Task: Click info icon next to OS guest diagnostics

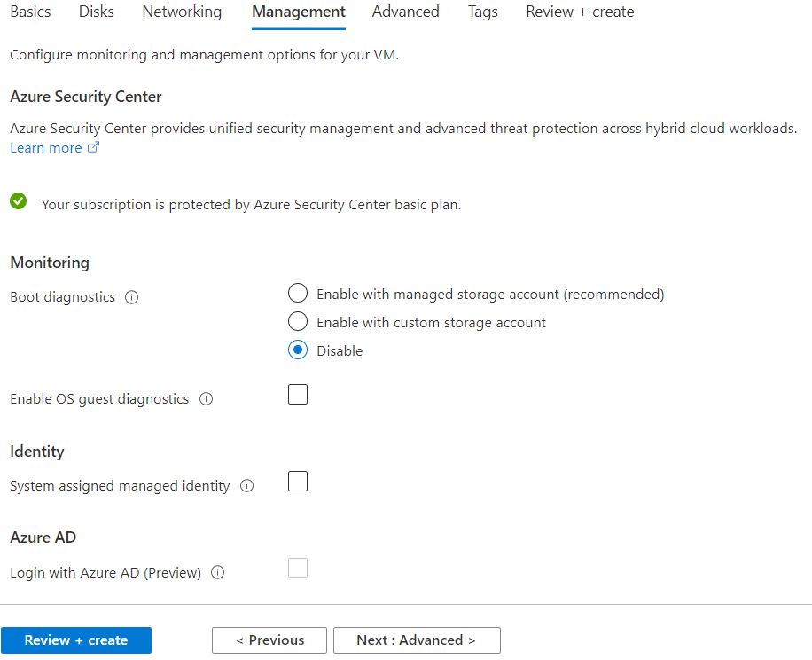Action: coord(207,399)
